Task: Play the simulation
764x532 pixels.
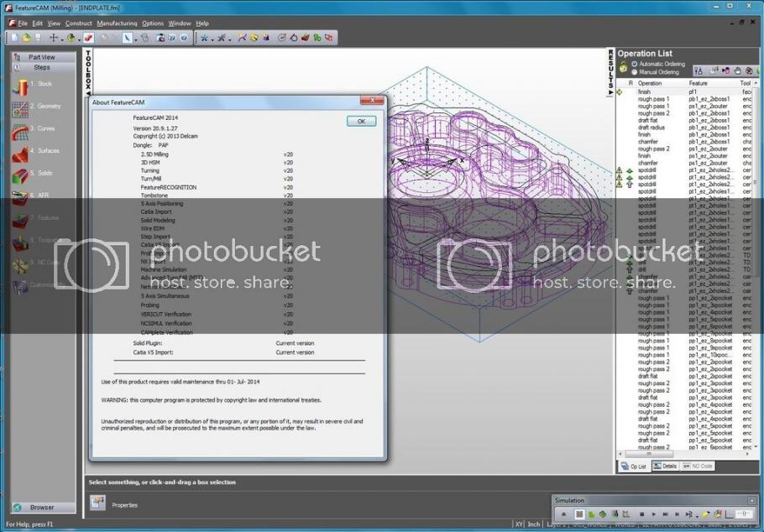Action: coord(653,514)
